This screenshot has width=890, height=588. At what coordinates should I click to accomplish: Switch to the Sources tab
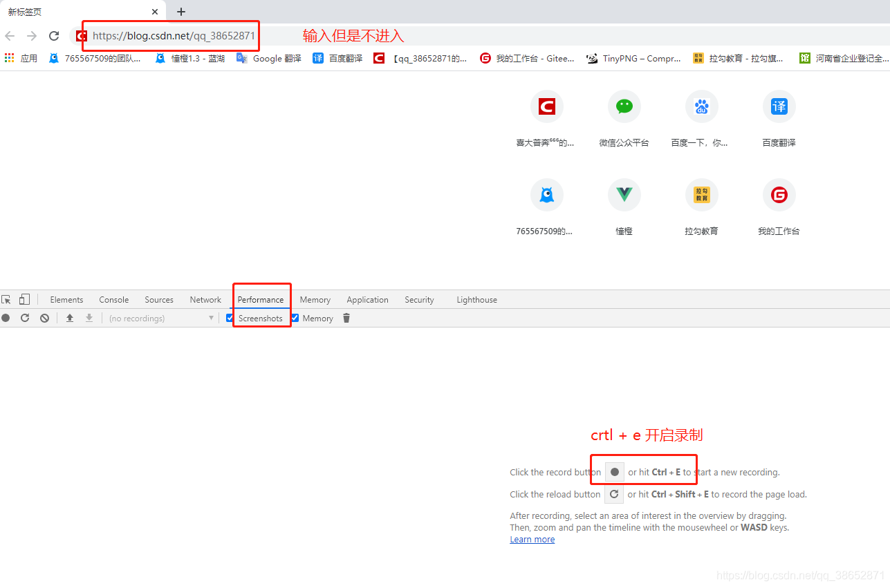159,300
